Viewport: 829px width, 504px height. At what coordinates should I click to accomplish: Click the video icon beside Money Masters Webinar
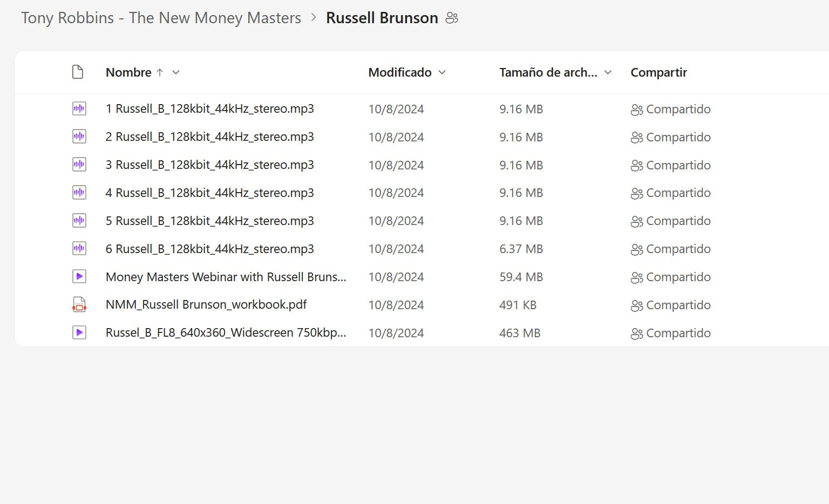coord(79,277)
